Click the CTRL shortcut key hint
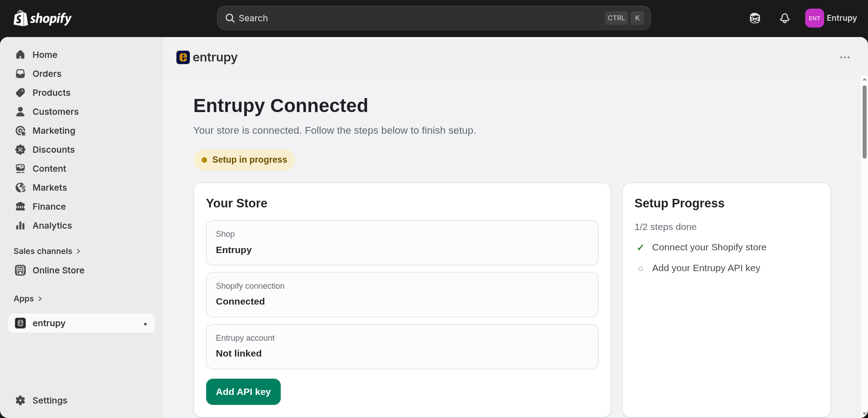 pyautogui.click(x=616, y=18)
